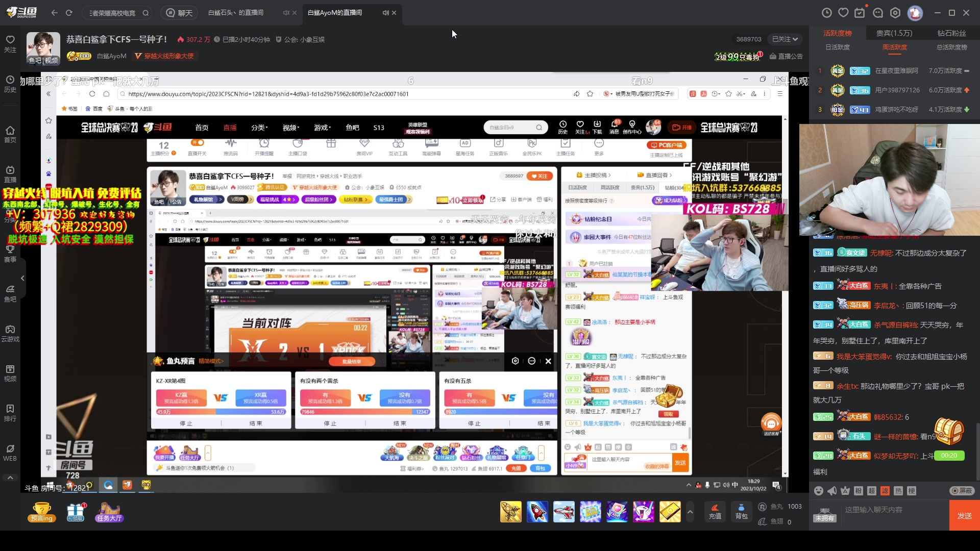
Task: Open 鱼吧 link on streamer avatar
Action: [35, 60]
